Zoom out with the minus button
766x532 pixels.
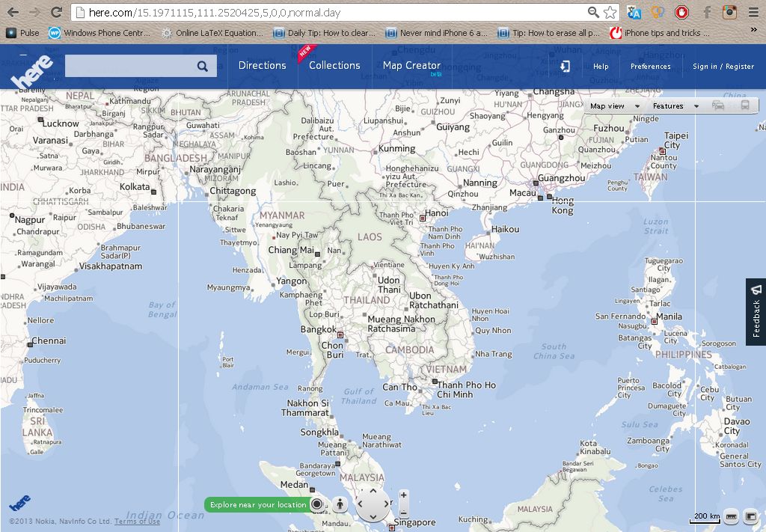tap(403, 513)
